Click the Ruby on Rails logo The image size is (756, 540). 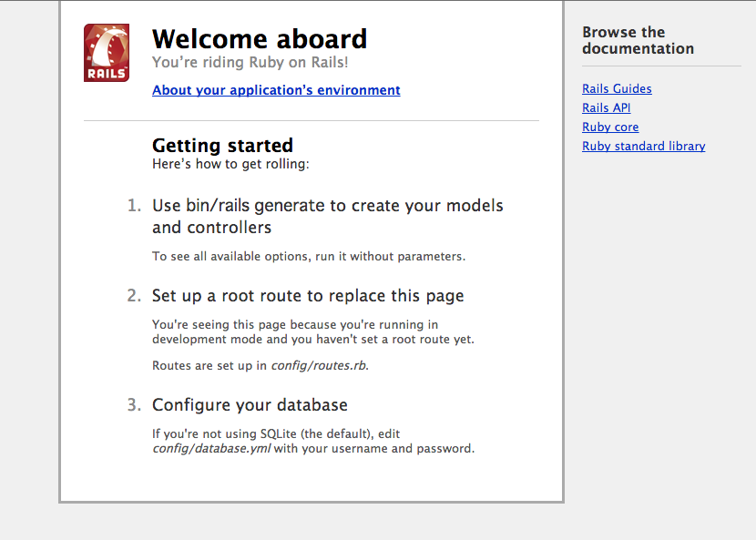(106, 52)
